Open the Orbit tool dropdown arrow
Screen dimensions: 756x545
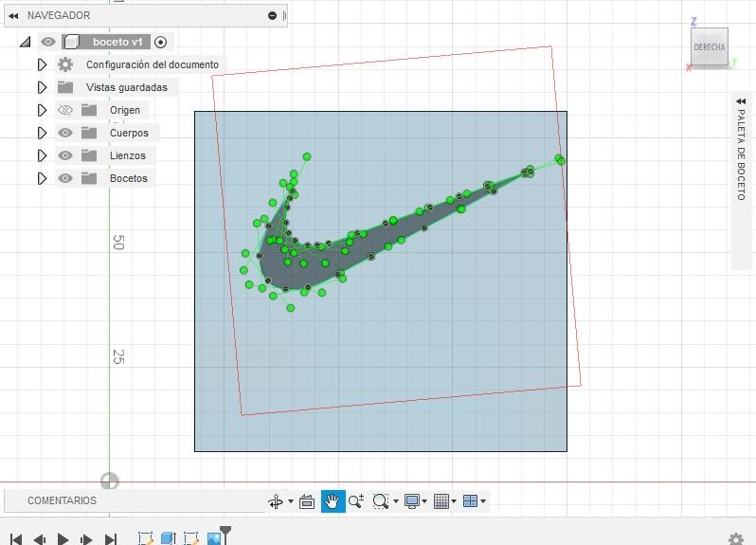pos(291,501)
